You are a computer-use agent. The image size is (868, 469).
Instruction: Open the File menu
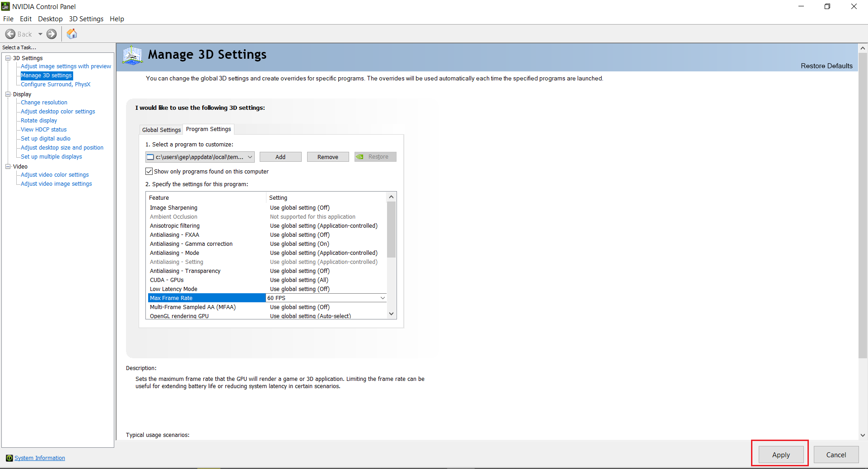tap(8, 19)
